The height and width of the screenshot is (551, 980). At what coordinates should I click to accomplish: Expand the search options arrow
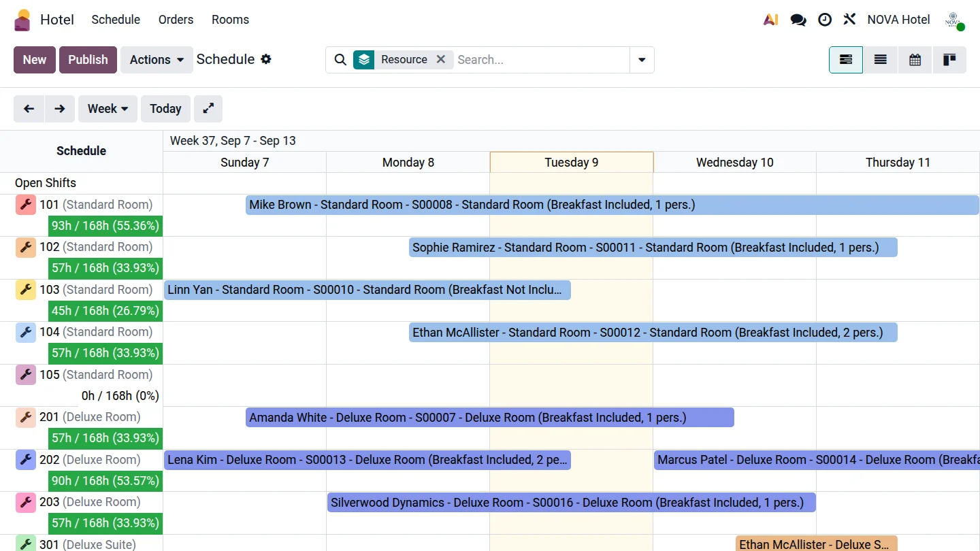[641, 60]
